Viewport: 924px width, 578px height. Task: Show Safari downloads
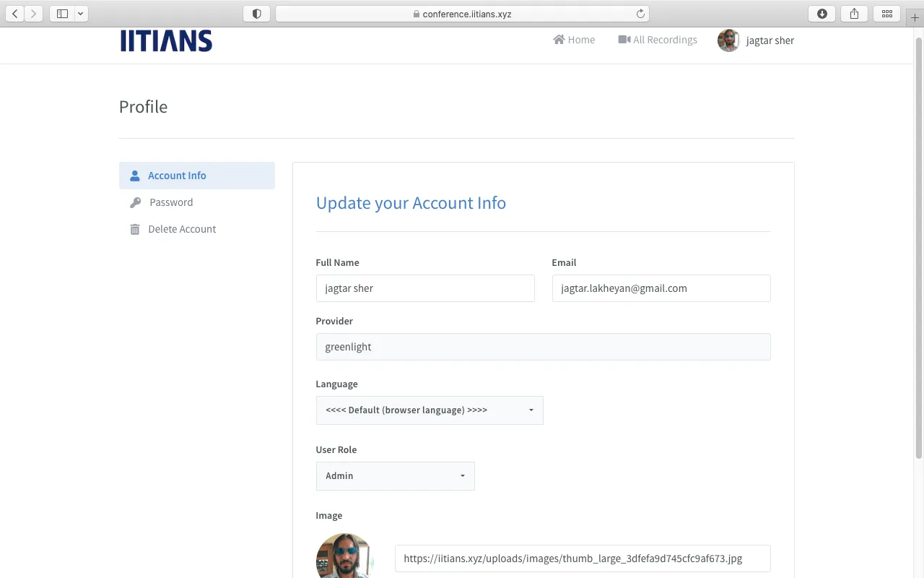point(821,14)
